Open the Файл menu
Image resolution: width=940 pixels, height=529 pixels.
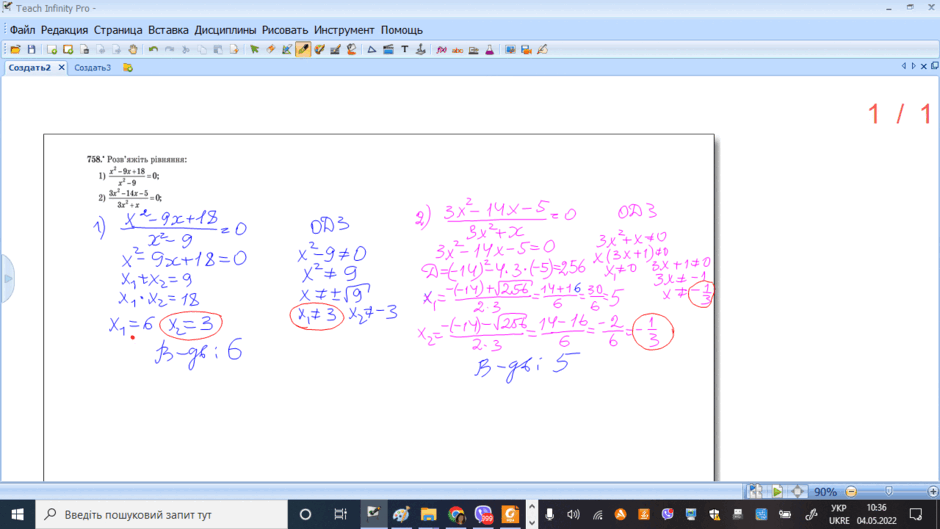22,30
